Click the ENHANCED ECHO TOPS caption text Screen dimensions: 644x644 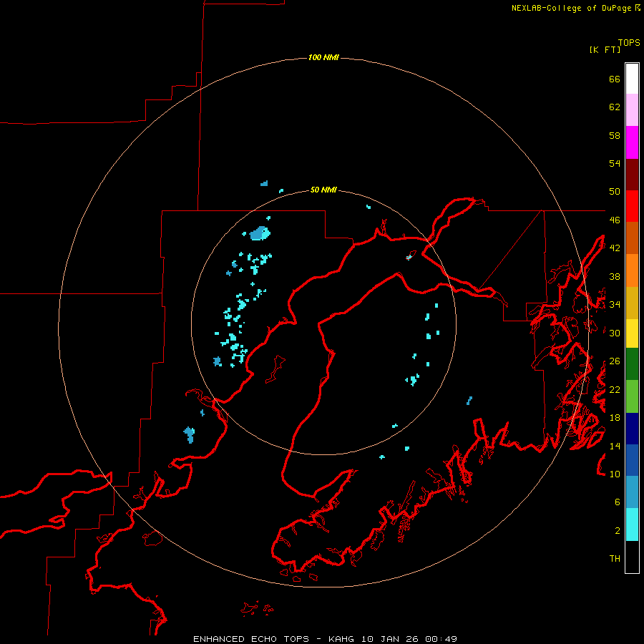click(x=251, y=639)
